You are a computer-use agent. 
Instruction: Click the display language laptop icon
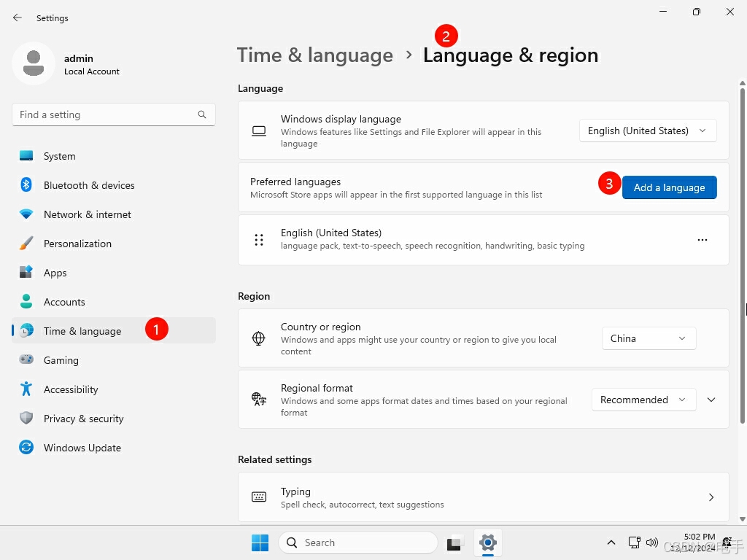pyautogui.click(x=259, y=131)
